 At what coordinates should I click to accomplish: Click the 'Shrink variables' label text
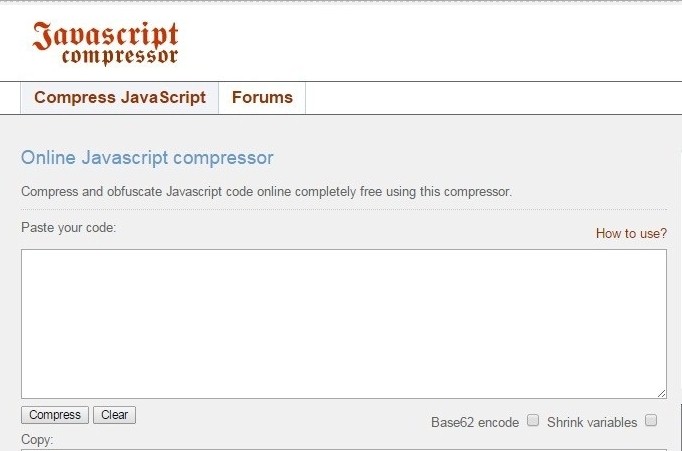point(592,422)
